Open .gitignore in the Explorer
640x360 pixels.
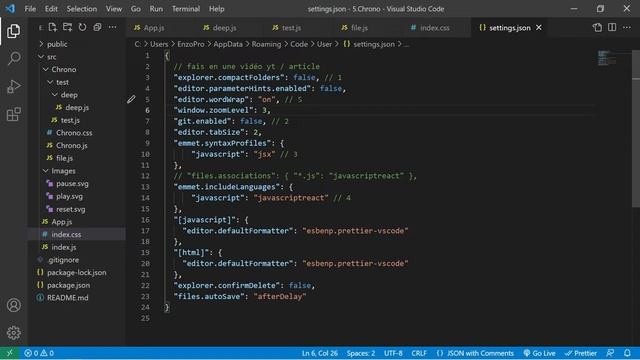tap(77, 260)
